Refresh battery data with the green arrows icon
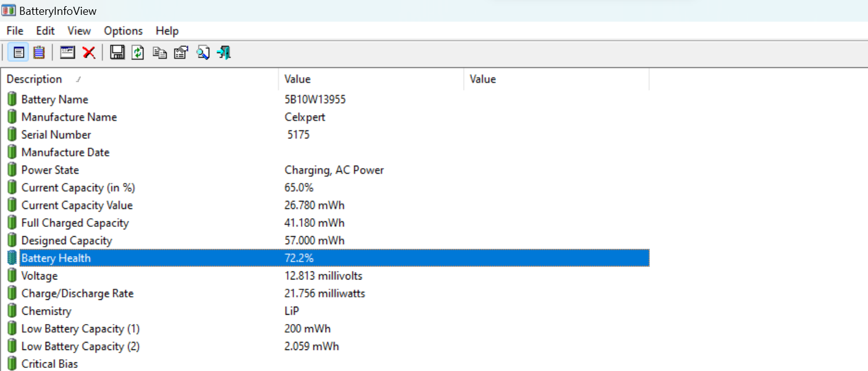This screenshot has width=868, height=371. [138, 53]
